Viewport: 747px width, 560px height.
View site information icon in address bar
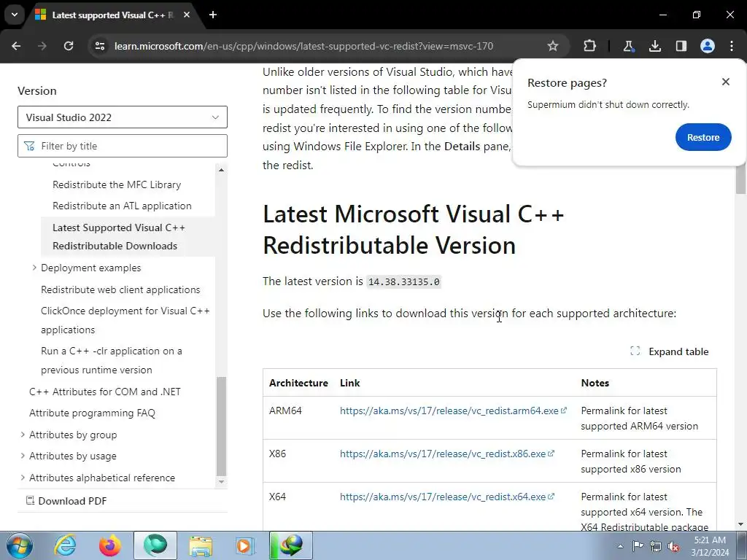[100, 46]
